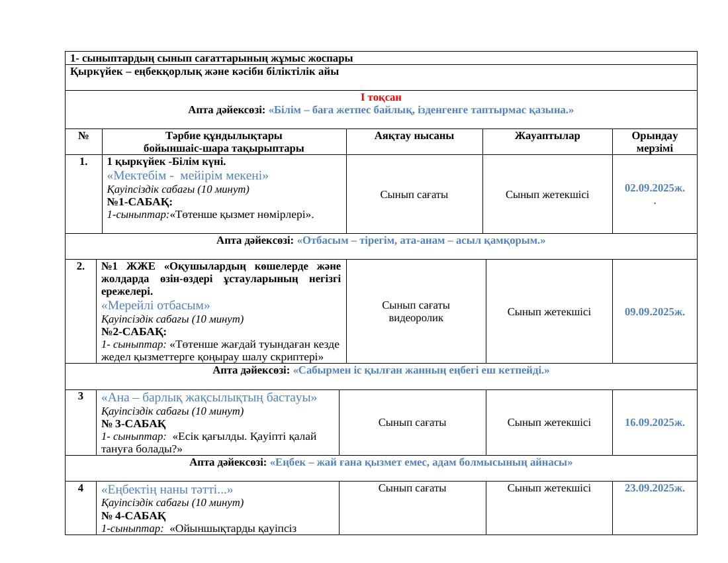This screenshot has height=563, width=728.
Task: Click the blue text "Еңбектің наны тәтті..."
Action: point(167,490)
